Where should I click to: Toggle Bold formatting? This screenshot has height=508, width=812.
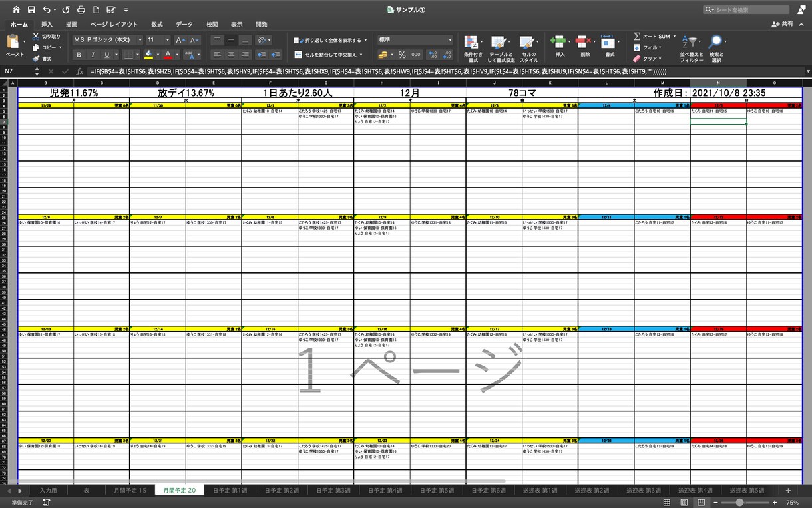pyautogui.click(x=79, y=55)
